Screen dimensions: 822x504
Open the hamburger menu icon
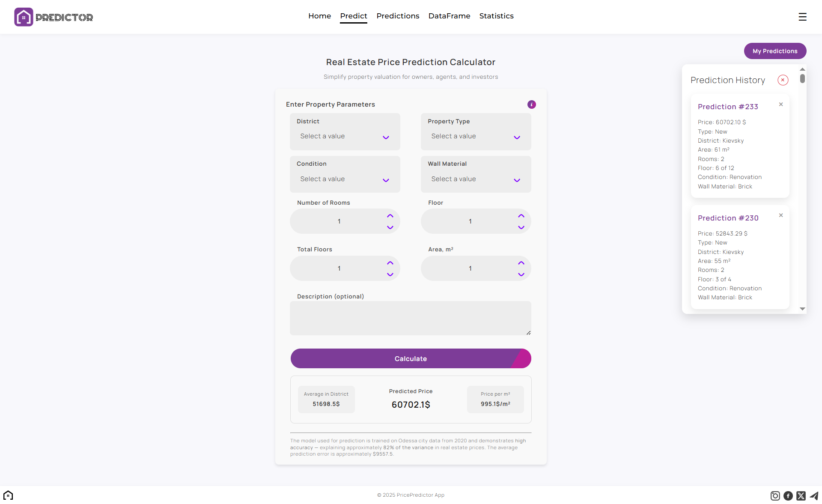tap(802, 17)
